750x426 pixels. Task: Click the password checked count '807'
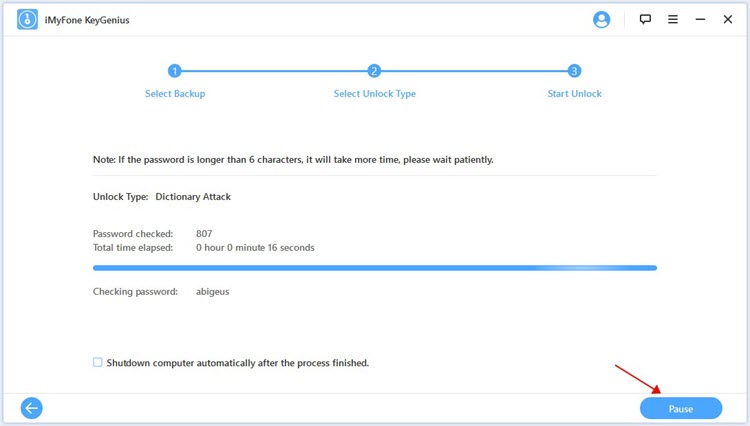[204, 234]
